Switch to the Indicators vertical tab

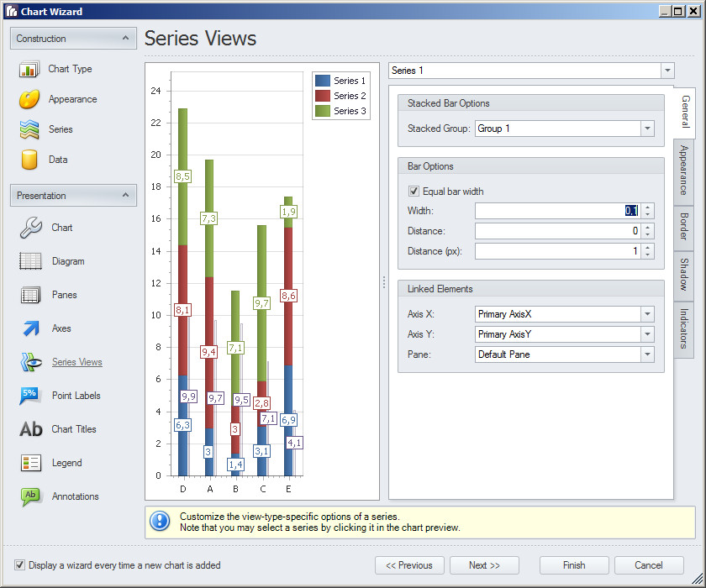tap(683, 328)
